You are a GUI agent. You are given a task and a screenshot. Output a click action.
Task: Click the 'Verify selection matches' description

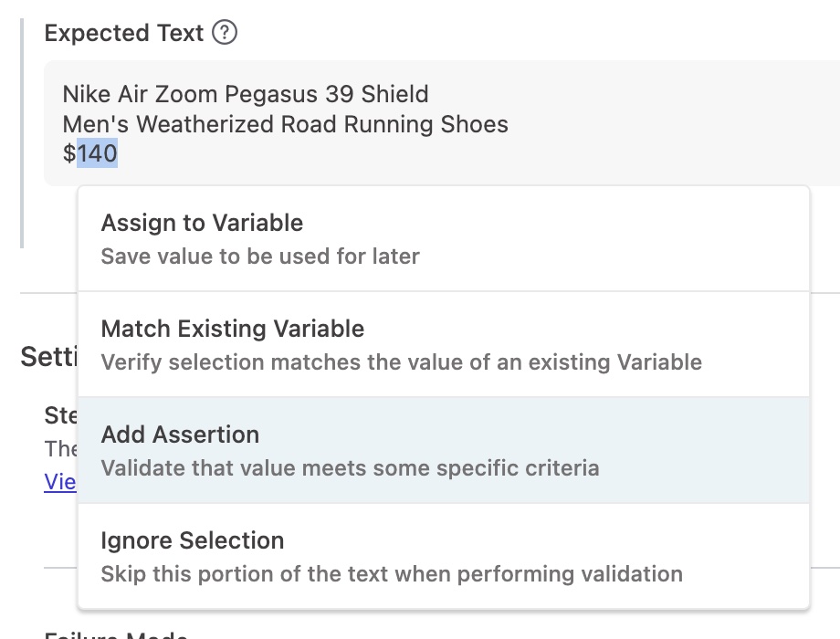[401, 362]
